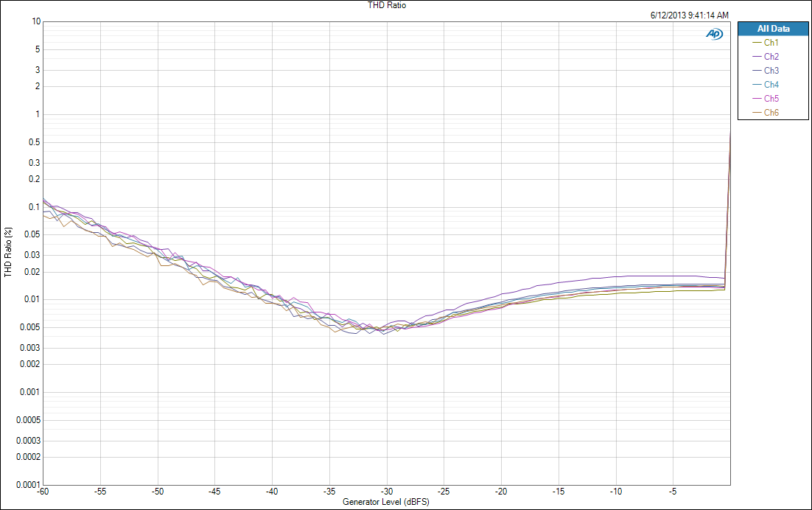Image resolution: width=812 pixels, height=510 pixels.
Task: Select Ch2 in the legend
Action: [766, 57]
